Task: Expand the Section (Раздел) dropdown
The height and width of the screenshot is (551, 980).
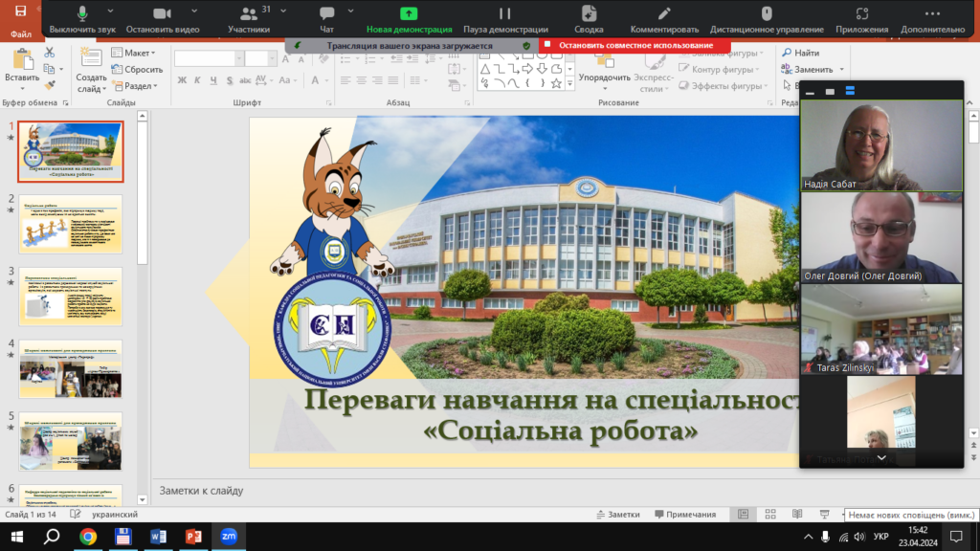Action: (138, 85)
